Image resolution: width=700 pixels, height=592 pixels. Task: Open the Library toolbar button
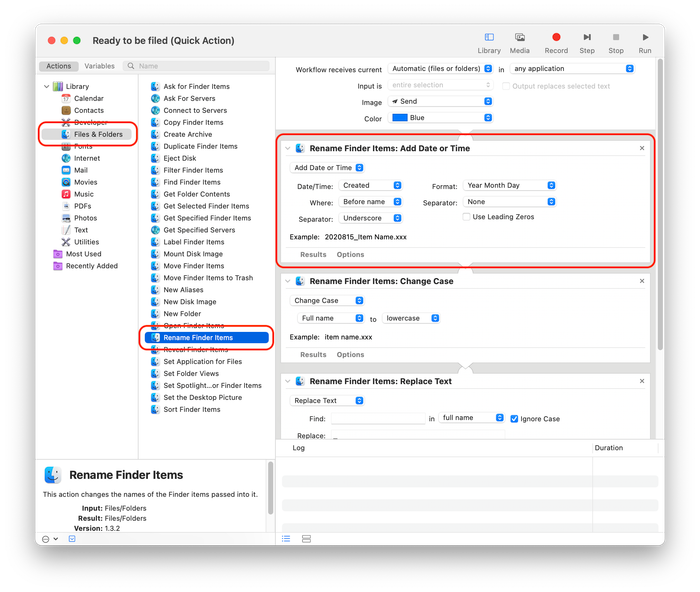(489, 43)
